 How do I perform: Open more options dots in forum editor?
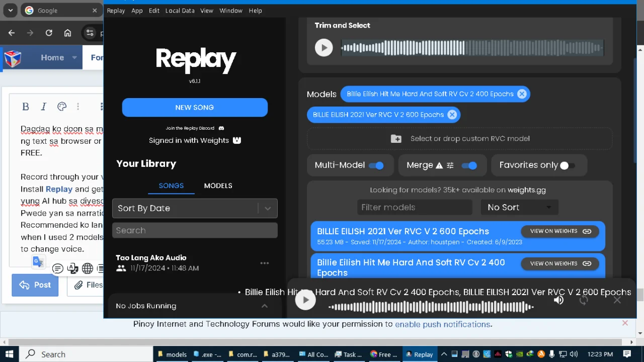[x=78, y=107]
